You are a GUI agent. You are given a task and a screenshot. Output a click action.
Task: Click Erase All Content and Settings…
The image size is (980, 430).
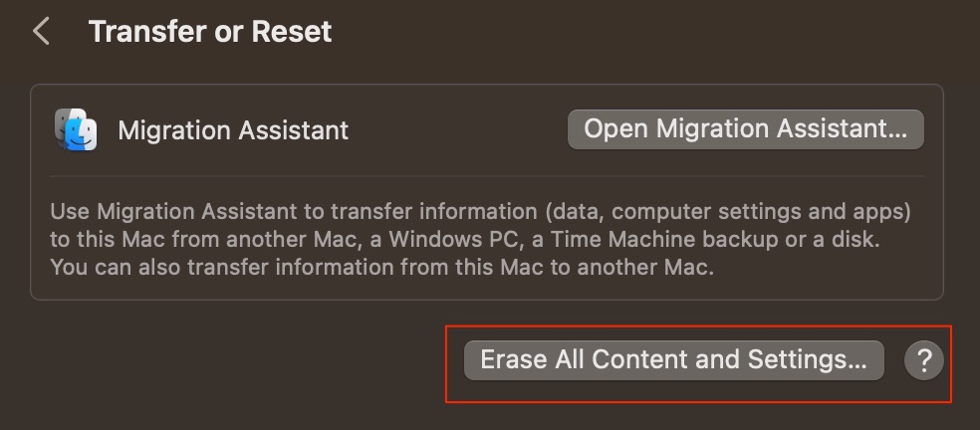(x=673, y=360)
